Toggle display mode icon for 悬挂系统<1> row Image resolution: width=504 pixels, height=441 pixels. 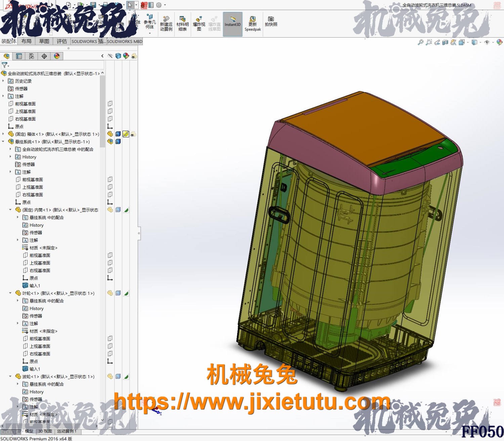pos(118,142)
